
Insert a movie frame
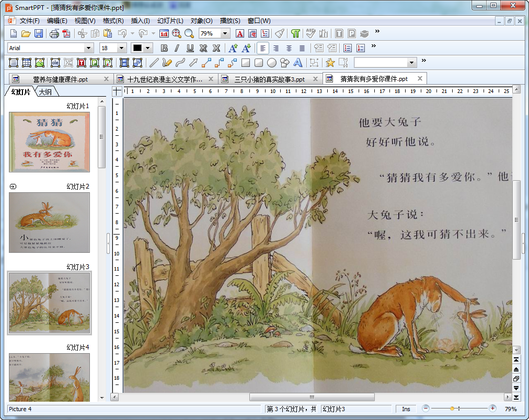[124, 63]
